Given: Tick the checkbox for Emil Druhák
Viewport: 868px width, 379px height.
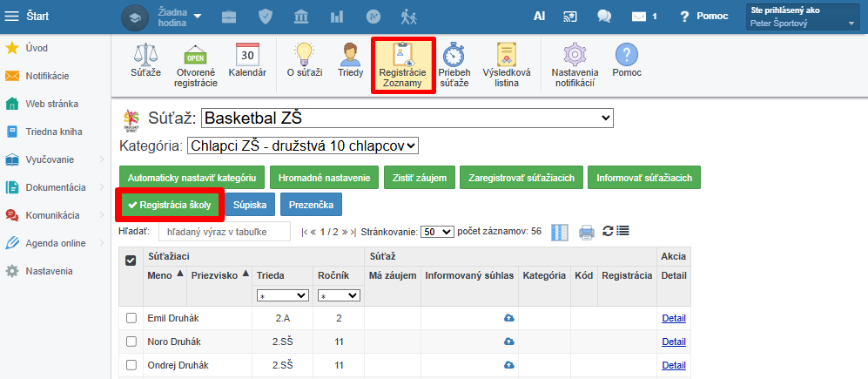Looking at the screenshot, I should coord(131,318).
